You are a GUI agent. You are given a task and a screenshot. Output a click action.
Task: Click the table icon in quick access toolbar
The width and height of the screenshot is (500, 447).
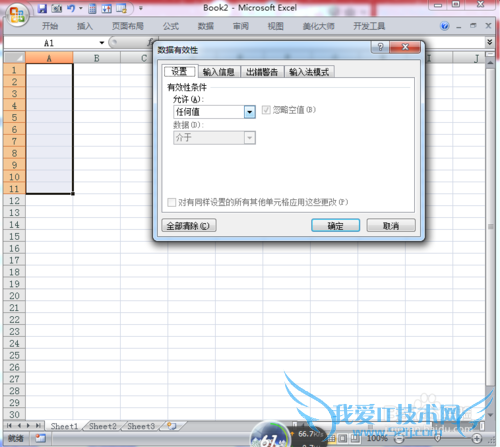point(121,8)
